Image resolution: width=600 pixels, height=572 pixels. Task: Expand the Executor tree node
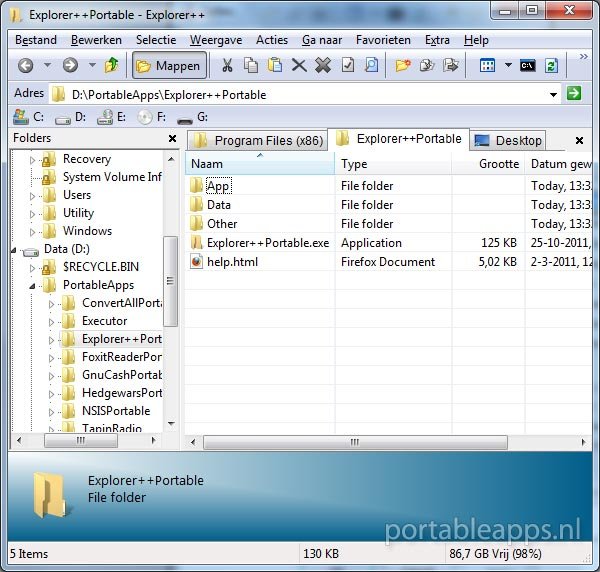point(51,322)
